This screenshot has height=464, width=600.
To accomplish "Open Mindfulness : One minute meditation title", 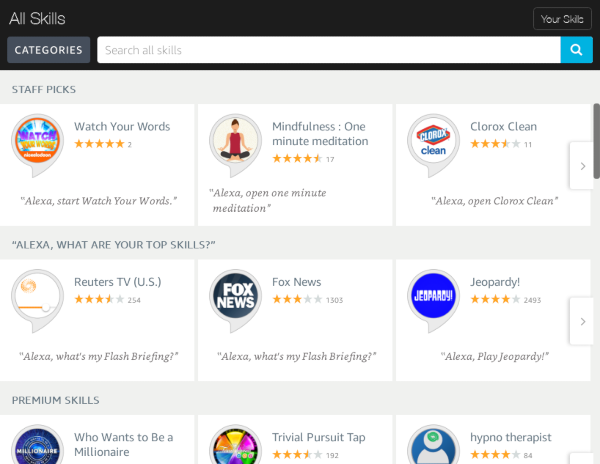I will [320, 134].
